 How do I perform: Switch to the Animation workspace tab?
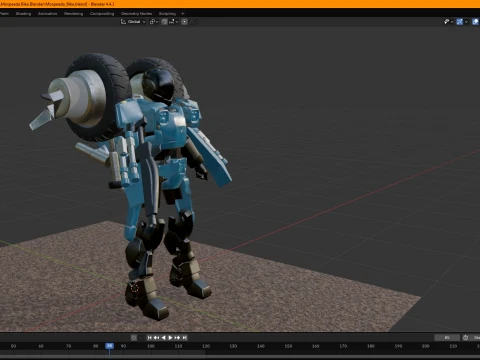[x=47, y=14]
